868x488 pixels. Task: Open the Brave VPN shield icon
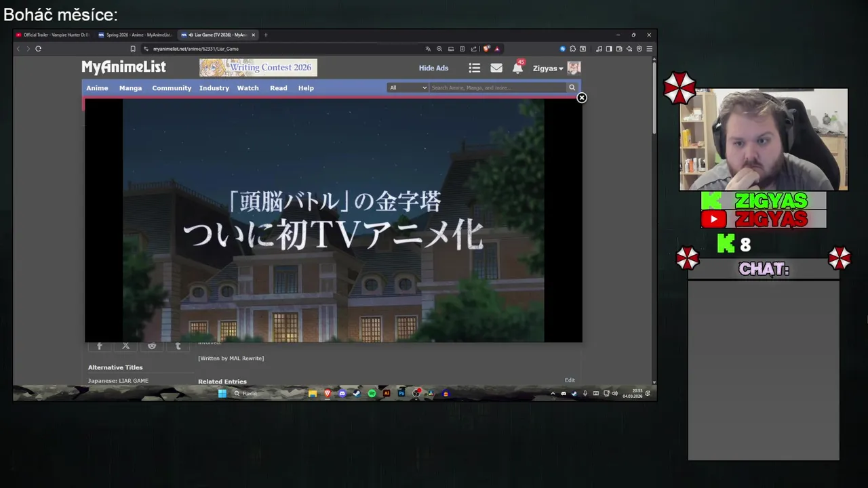639,49
